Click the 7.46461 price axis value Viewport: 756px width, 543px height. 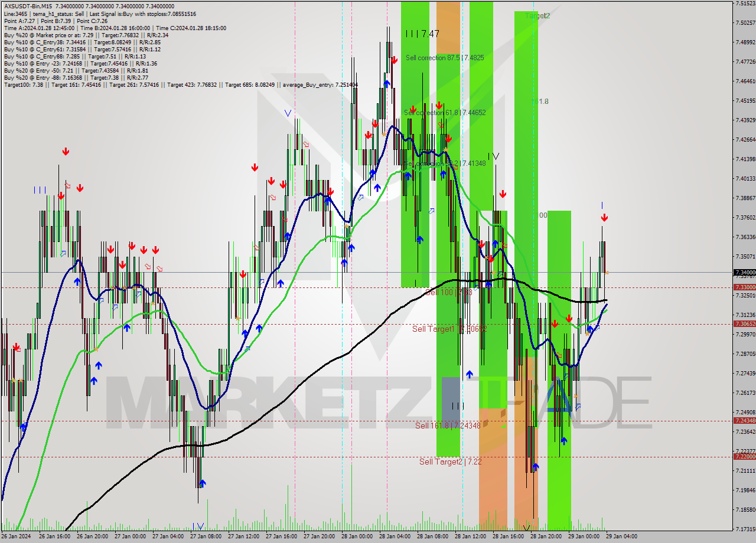[745, 81]
